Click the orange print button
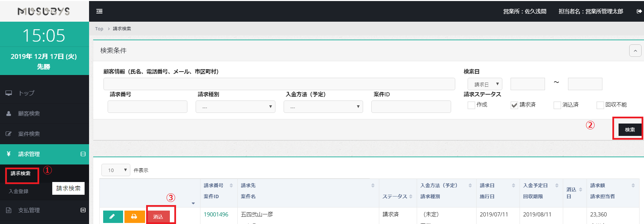The image size is (644, 224). [134, 216]
